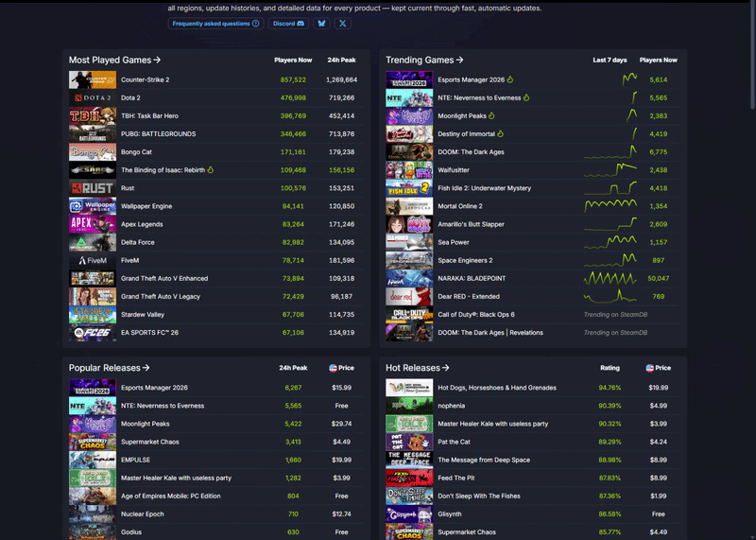Click the arrow icon after Most Played Games
756x540 pixels.
157,60
